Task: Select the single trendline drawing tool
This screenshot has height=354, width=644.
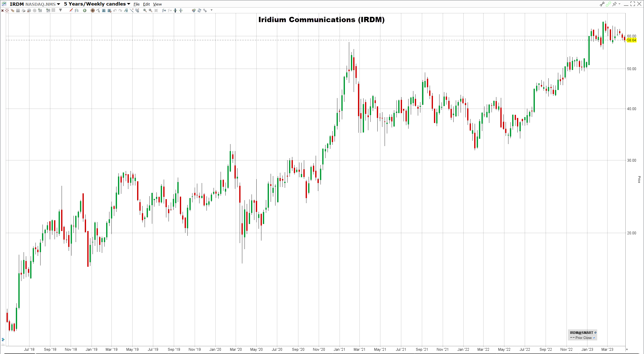Action: pyautogui.click(x=132, y=10)
